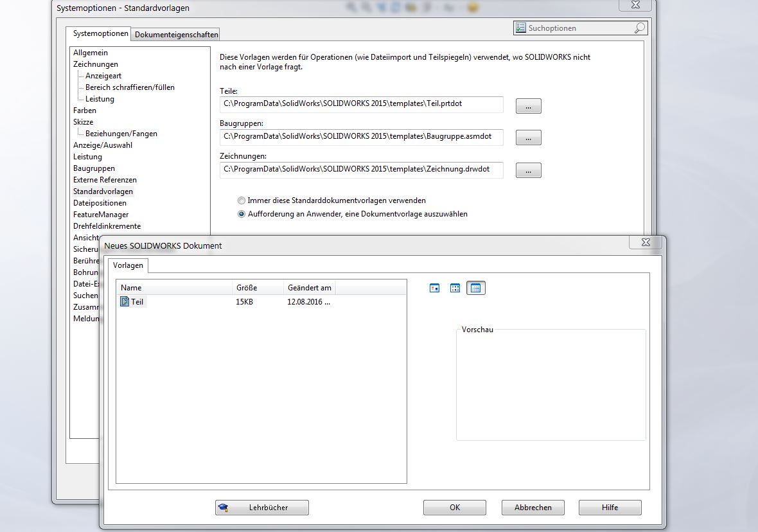Viewport: 758px width, 532px height.
Task: Select large icons view in new document dialog
Action: [435, 288]
